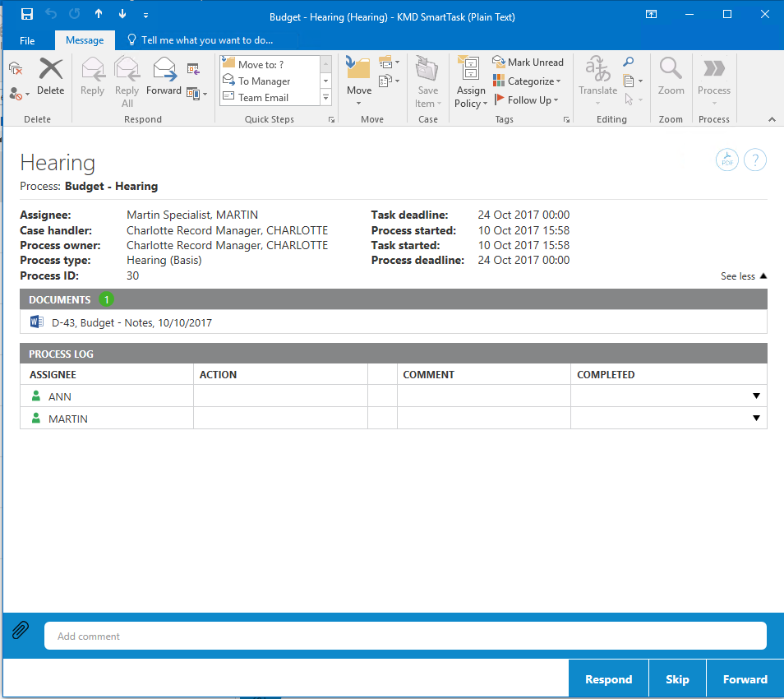Viewport: 784px width, 699px height.
Task: Export task using the PDF icon
Action: click(727, 160)
